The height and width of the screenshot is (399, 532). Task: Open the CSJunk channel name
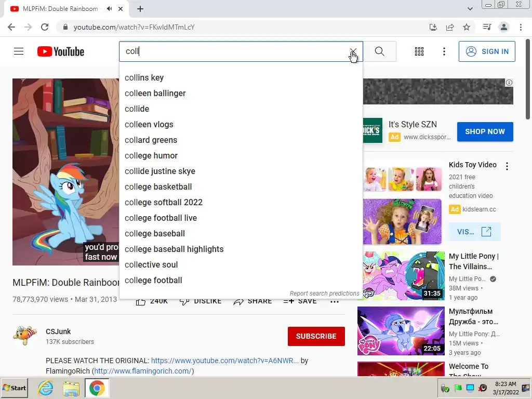point(58,331)
